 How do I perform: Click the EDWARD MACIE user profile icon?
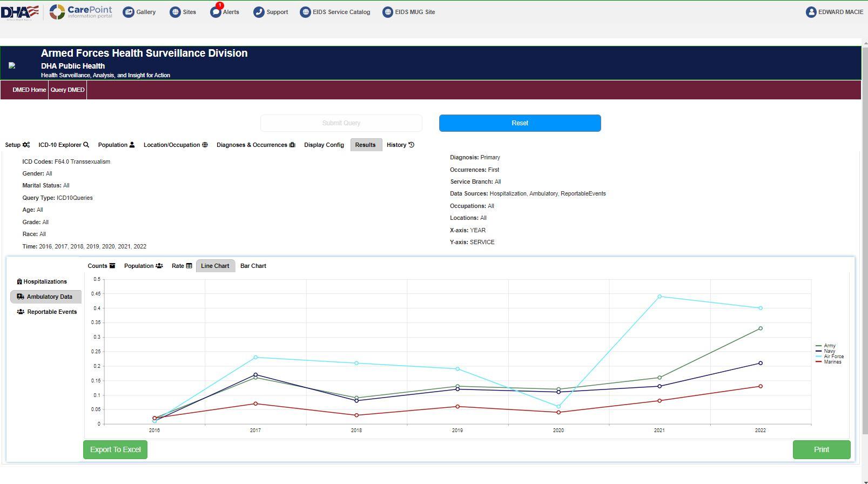[811, 12]
